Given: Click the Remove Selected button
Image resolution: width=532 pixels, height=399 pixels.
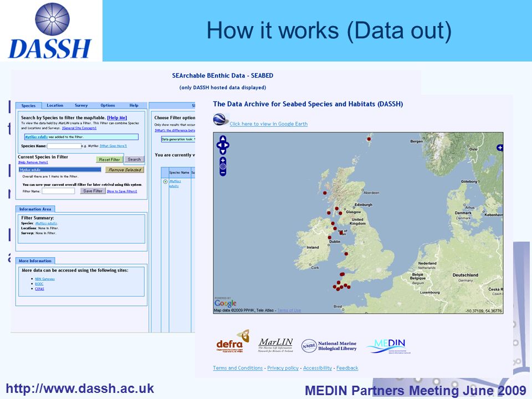Looking at the screenshot, I should 125,170.
